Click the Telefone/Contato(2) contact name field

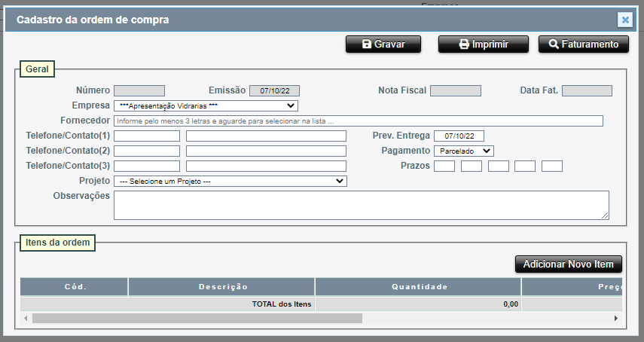(266, 151)
